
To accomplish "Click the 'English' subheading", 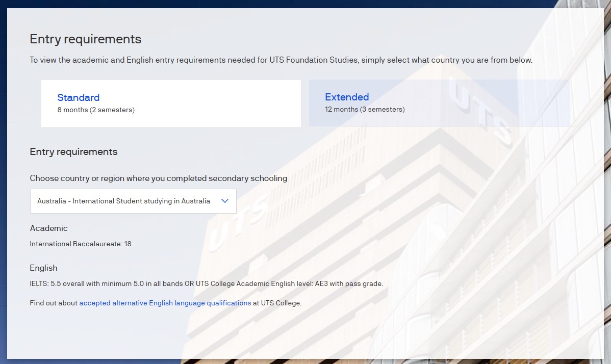I will pyautogui.click(x=44, y=268).
